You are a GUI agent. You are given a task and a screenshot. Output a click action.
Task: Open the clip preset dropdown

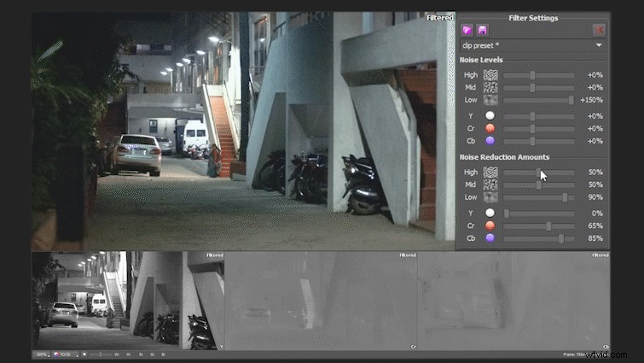coord(532,45)
